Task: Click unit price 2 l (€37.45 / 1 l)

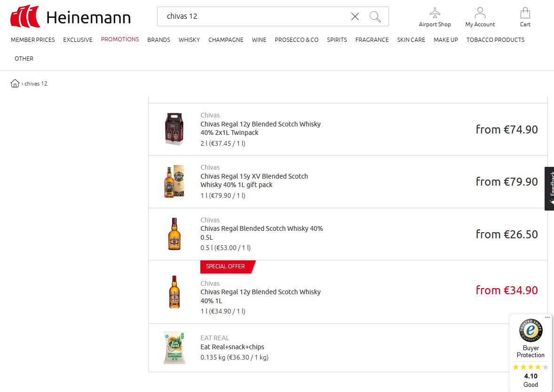Action: pyautogui.click(x=223, y=143)
